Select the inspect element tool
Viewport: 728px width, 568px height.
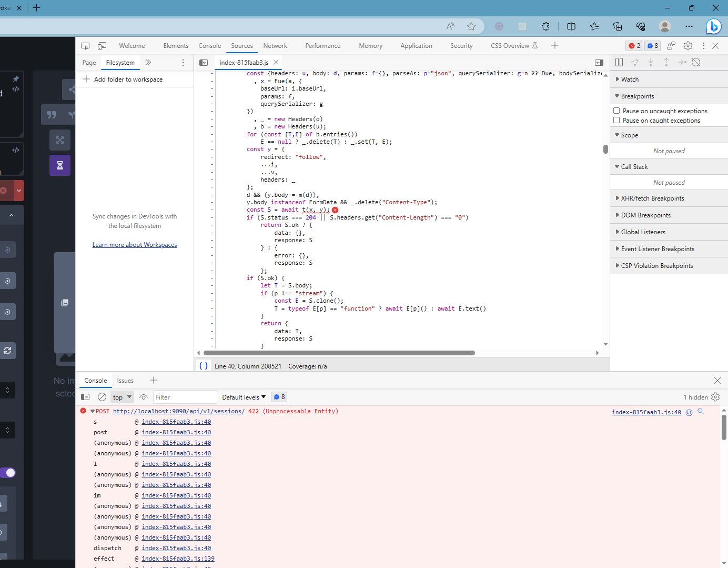(x=85, y=46)
